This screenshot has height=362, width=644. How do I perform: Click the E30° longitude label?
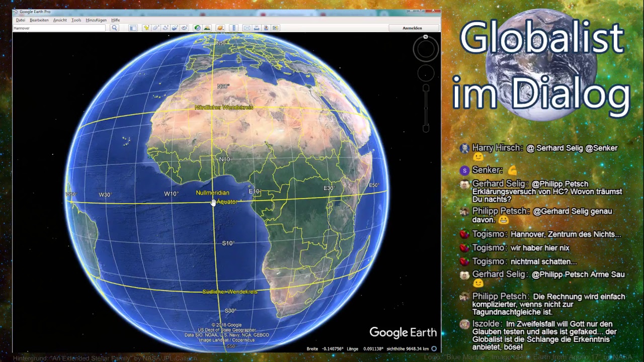(x=329, y=188)
